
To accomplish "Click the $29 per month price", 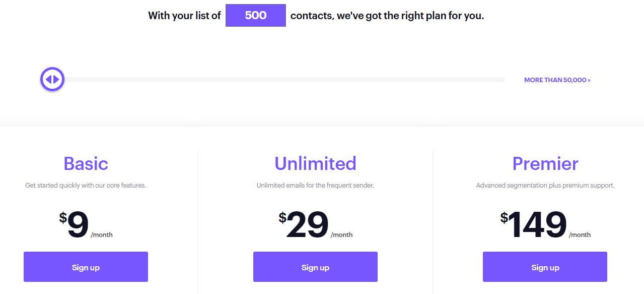I will click(315, 225).
